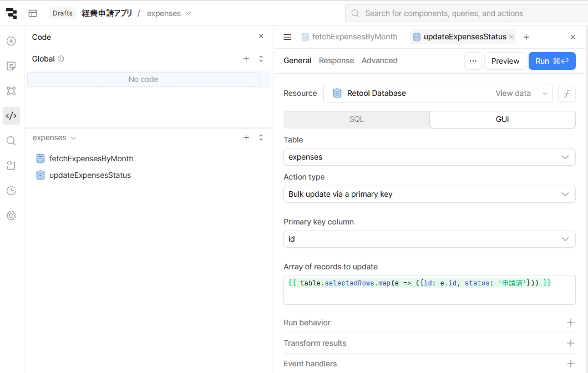Open the Primary key column dropdown
The image size is (588, 373).
pos(429,239)
